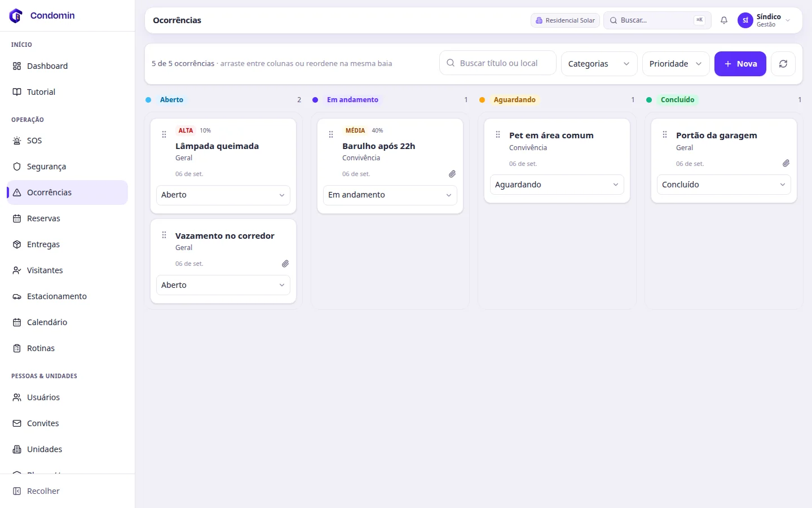The height and width of the screenshot is (508, 812).
Task: Create a new occurrence with Nova
Action: click(x=740, y=64)
